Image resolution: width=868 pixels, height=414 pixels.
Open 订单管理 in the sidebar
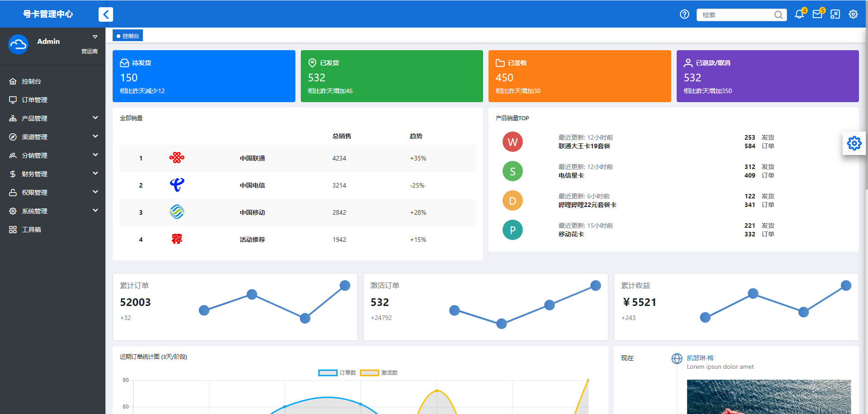tap(52, 100)
